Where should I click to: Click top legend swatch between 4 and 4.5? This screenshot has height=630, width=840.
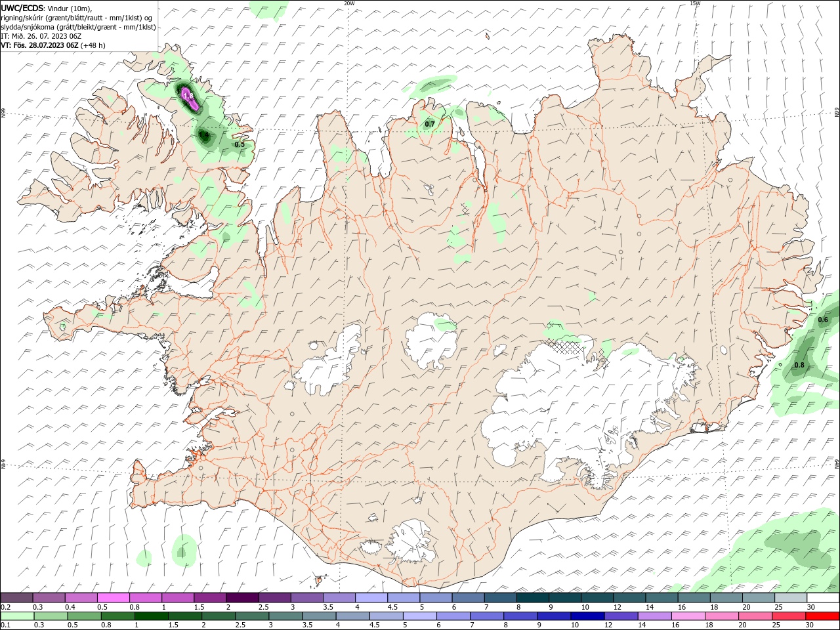tap(371, 598)
